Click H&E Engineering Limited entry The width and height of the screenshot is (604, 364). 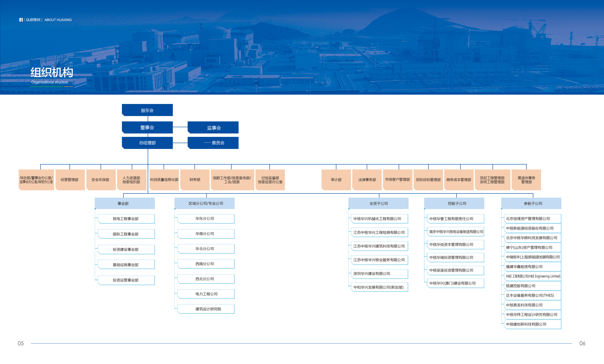533,276
